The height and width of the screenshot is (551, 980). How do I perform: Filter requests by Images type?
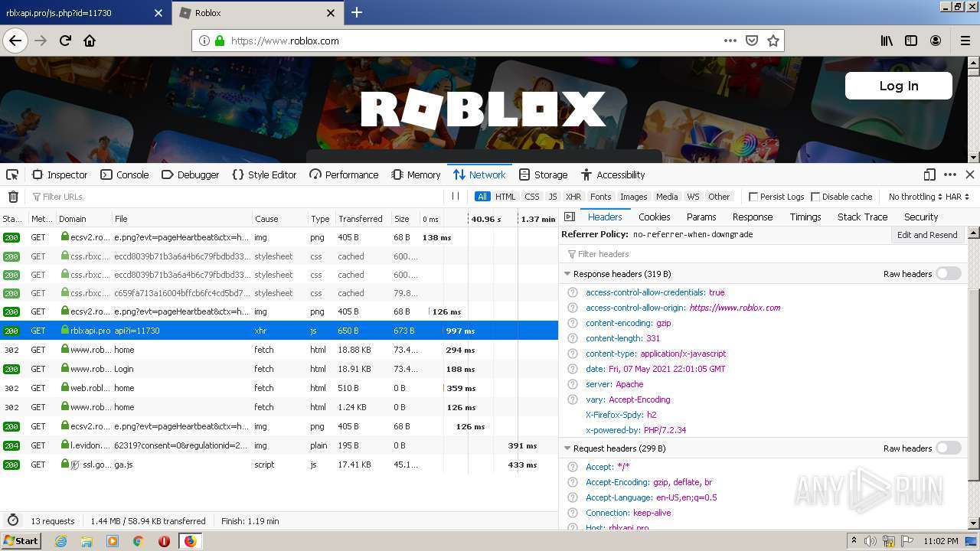click(x=633, y=197)
